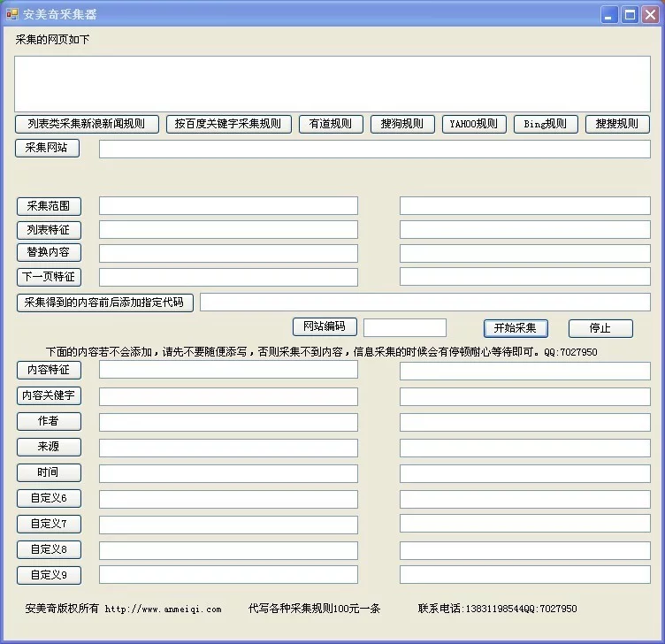Focus the left 自定义8 input field
This screenshot has height=644, width=665.
(x=228, y=550)
